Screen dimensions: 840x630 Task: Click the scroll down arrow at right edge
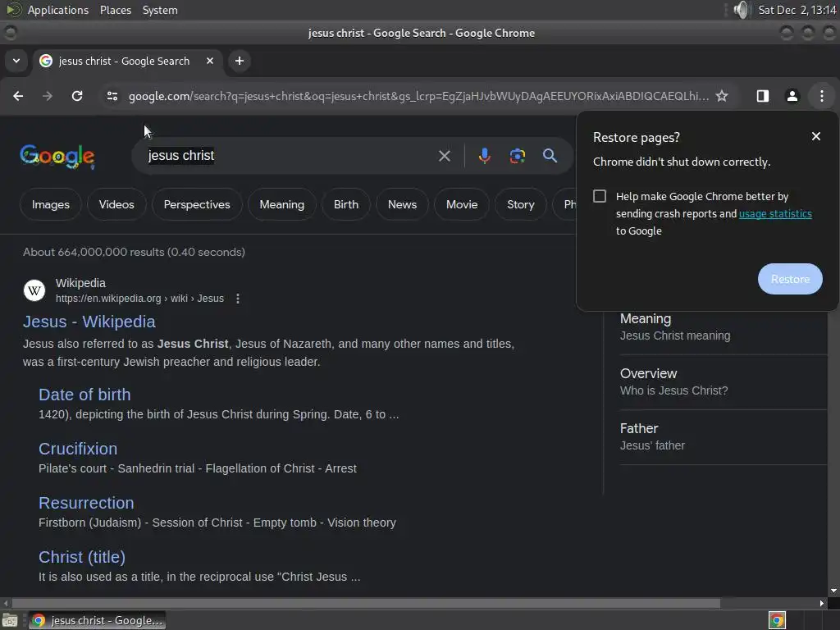(x=833, y=591)
